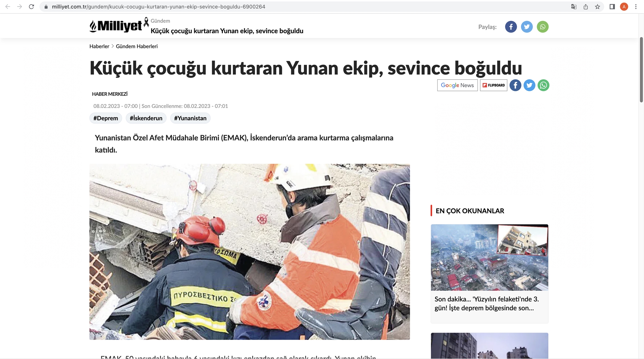Open the #Yunanistan tag
The width and height of the screenshot is (644, 359).
click(x=190, y=118)
